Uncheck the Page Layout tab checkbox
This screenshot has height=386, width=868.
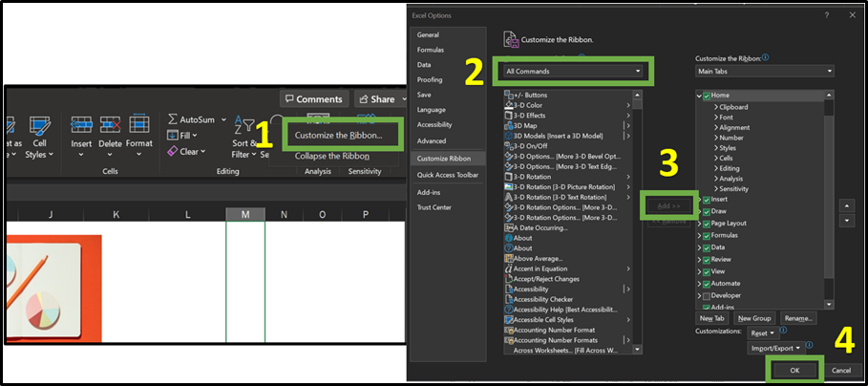(x=707, y=224)
